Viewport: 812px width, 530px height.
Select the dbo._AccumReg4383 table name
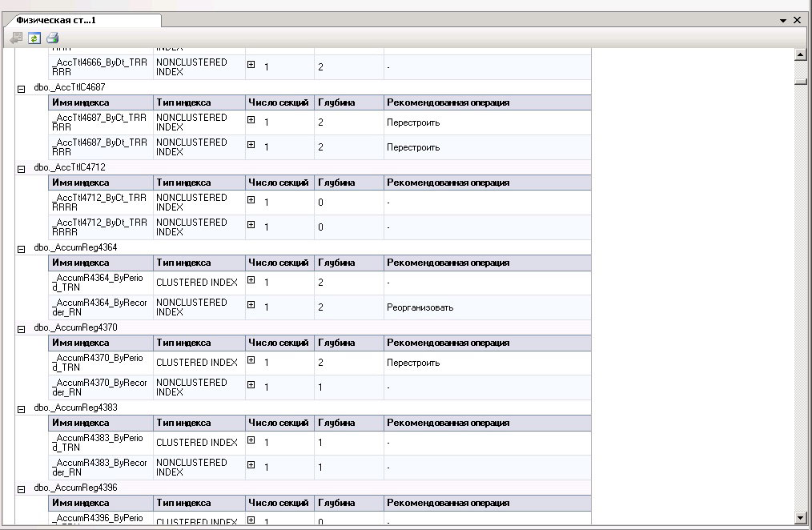click(75, 408)
